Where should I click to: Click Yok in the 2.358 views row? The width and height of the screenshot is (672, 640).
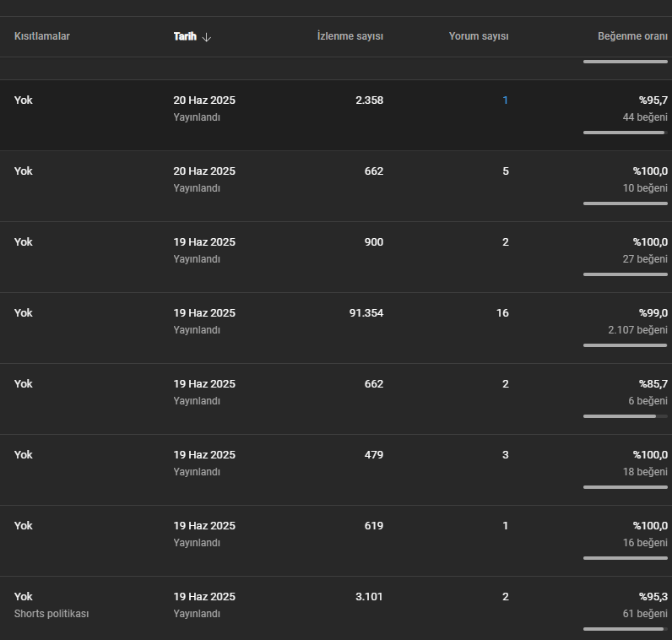click(x=23, y=100)
